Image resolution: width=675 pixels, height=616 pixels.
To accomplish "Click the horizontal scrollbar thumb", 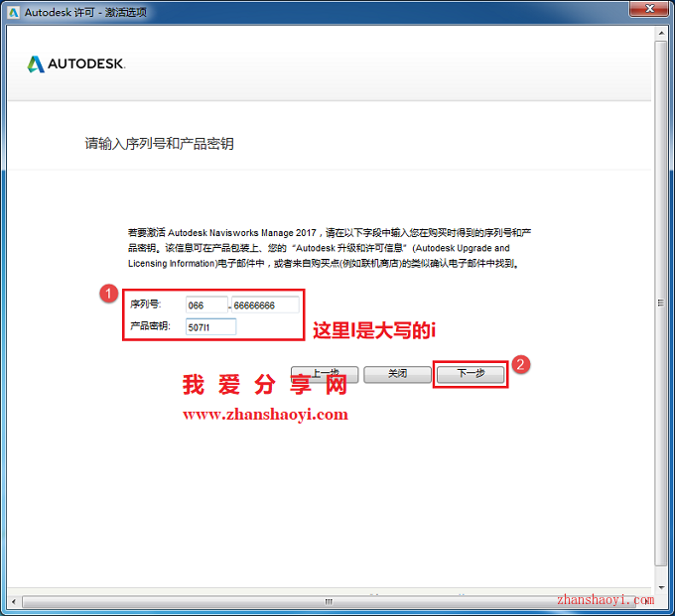I will point(329,601).
